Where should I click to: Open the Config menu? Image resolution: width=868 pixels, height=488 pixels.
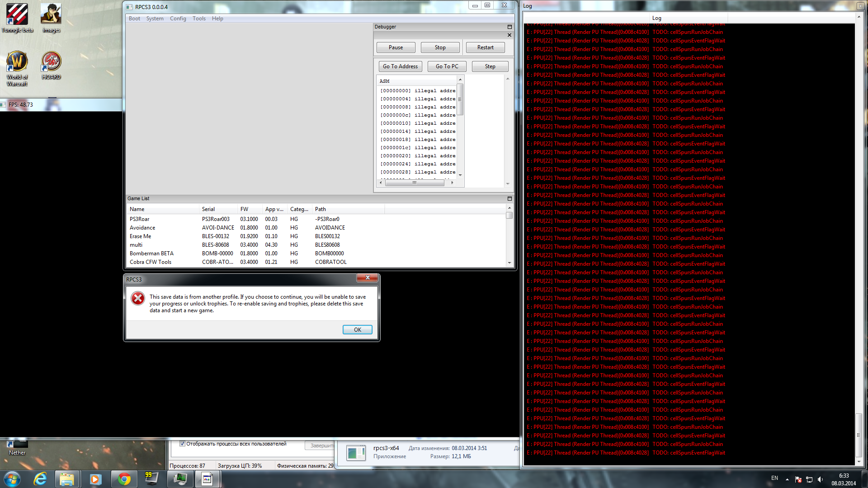point(178,19)
